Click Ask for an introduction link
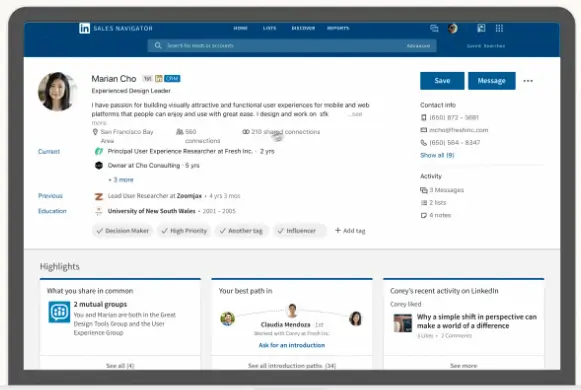 pos(292,345)
